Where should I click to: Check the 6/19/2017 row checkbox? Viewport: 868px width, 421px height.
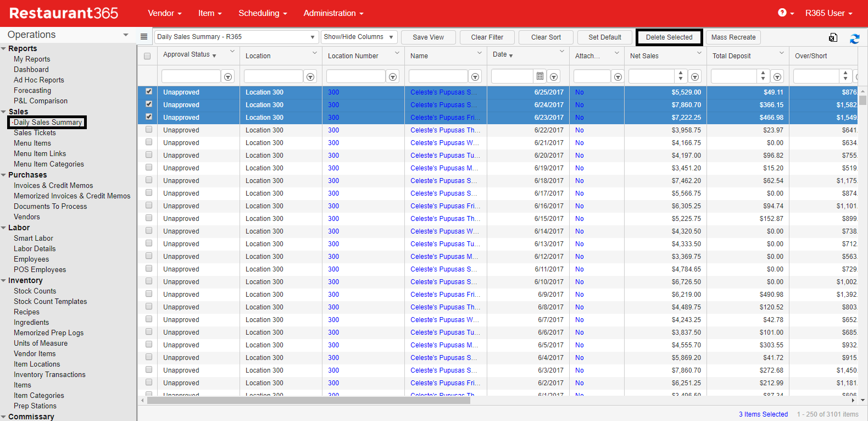149,168
